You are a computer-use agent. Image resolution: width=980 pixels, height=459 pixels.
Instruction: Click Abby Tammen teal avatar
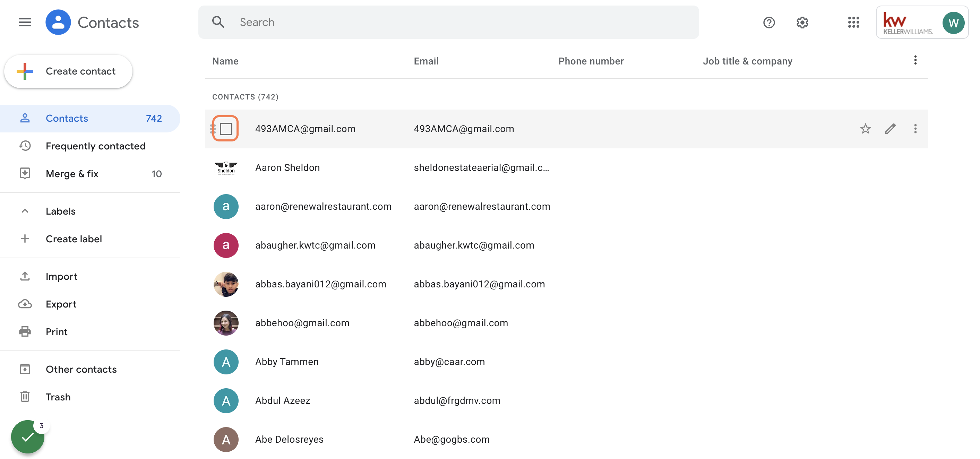click(226, 362)
